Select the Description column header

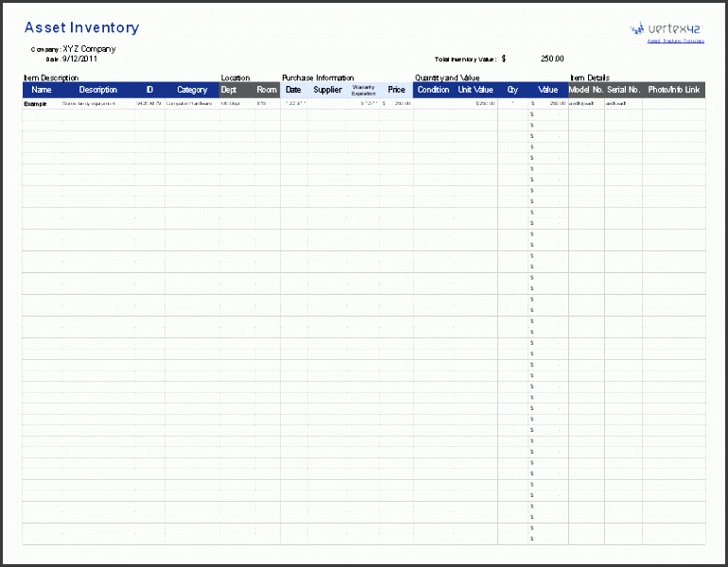click(x=98, y=90)
